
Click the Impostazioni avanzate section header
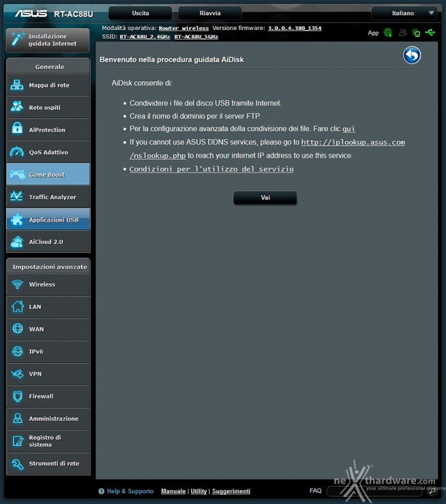(48, 266)
